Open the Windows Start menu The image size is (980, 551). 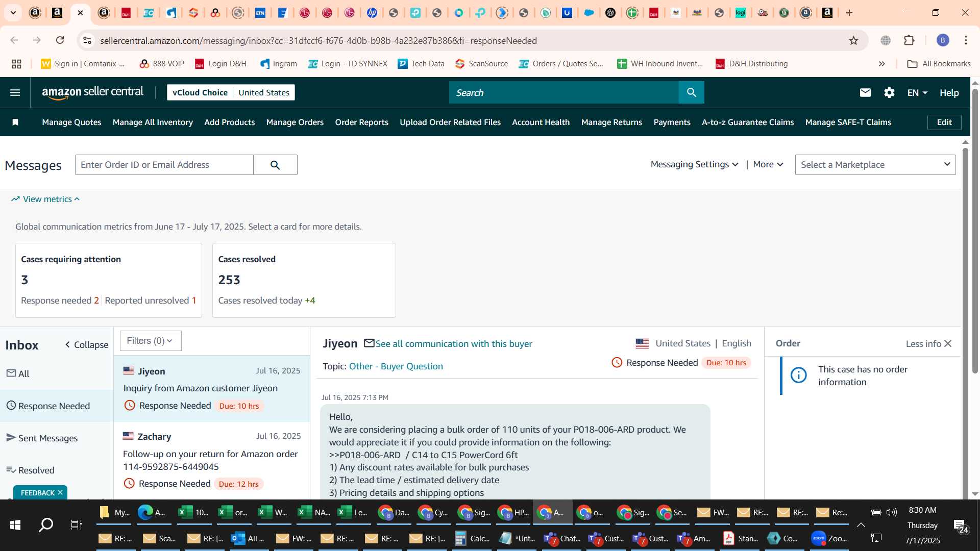tap(15, 524)
